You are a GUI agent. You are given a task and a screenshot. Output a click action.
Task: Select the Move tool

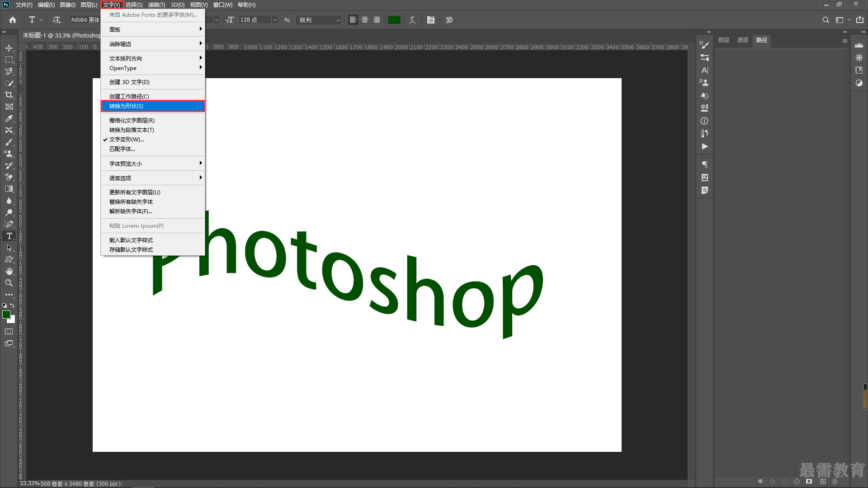pyautogui.click(x=9, y=48)
